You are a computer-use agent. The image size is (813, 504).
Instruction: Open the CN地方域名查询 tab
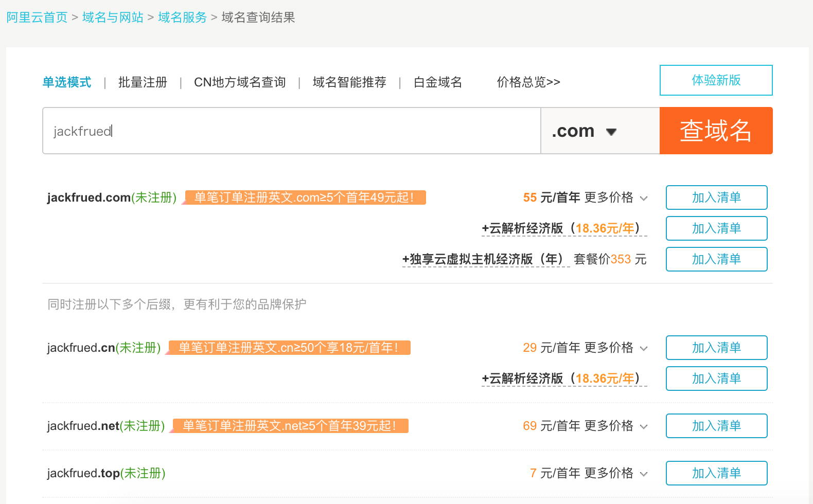coord(240,82)
